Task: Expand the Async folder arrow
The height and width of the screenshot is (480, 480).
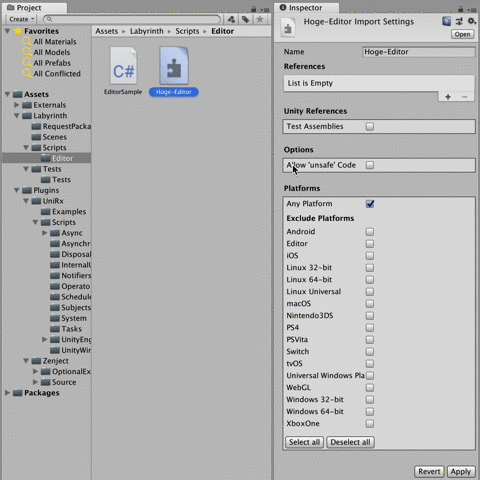Action: click(45, 233)
